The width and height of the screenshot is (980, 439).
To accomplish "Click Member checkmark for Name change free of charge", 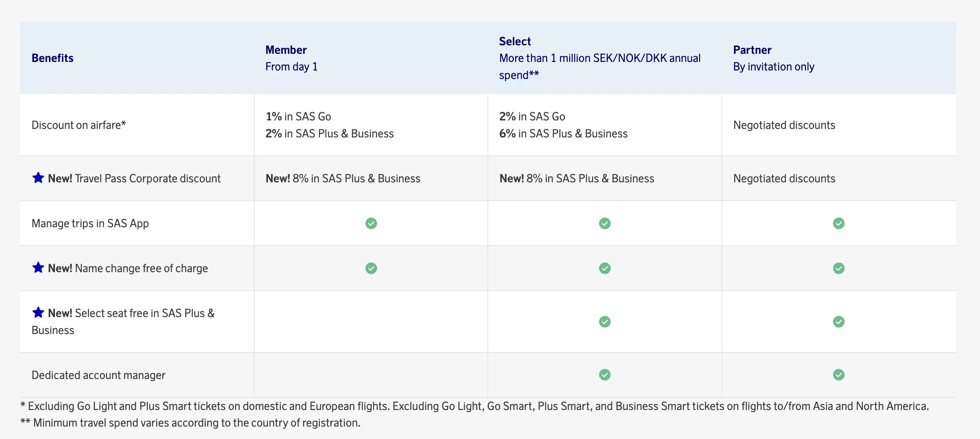I will pyautogui.click(x=371, y=268).
